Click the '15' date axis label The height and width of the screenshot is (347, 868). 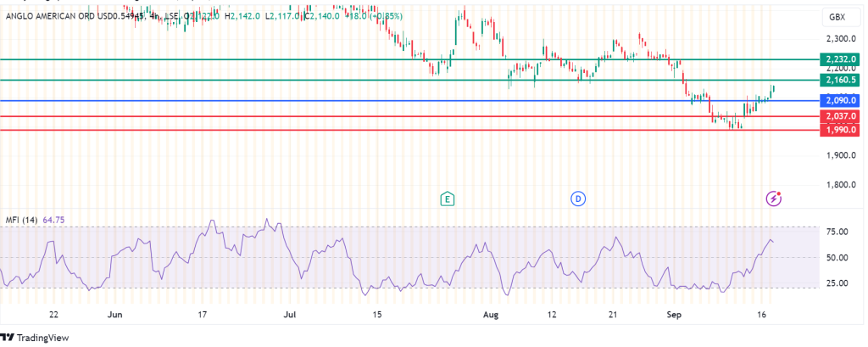(x=378, y=315)
